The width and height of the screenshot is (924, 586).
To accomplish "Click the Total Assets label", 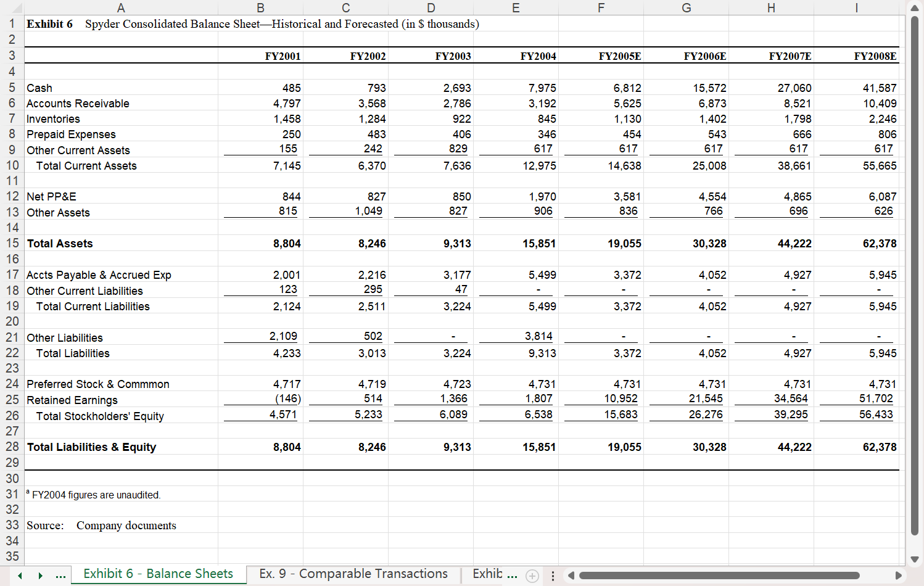I will (121, 243).
